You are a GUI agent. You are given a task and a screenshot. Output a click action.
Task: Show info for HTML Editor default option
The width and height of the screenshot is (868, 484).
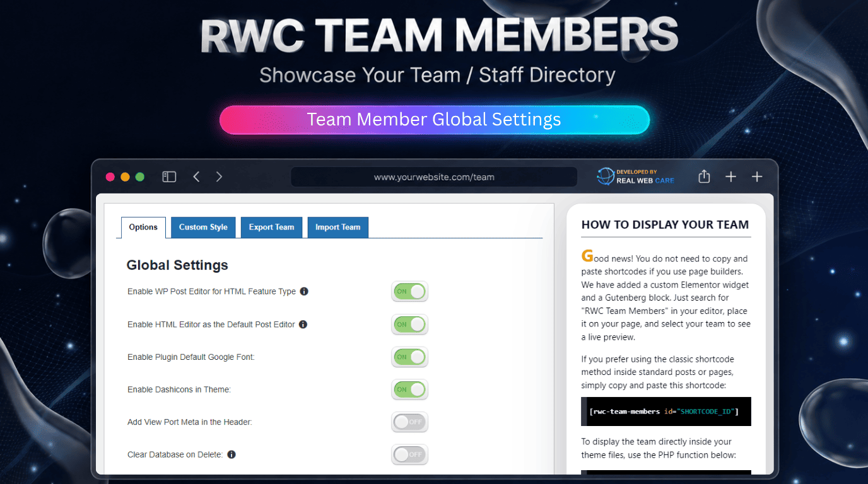pos(303,325)
